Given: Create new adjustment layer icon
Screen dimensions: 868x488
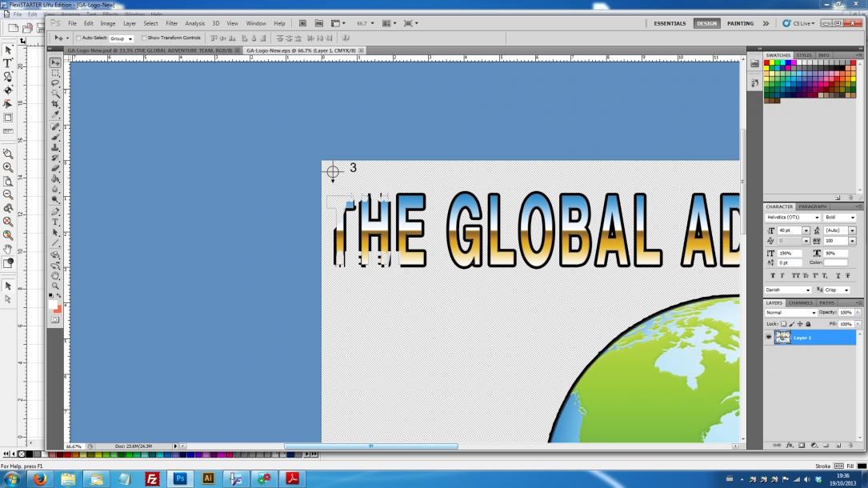Looking at the screenshot, I should coord(814,445).
